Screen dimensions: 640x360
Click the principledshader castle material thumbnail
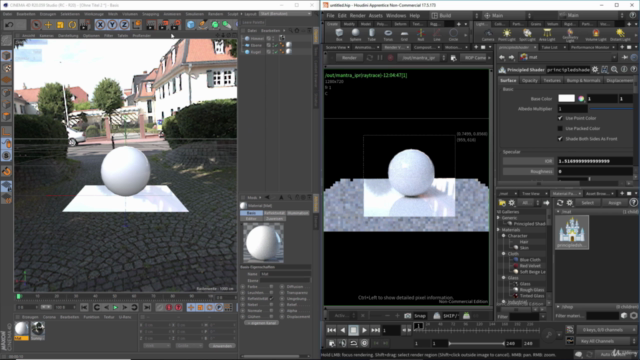coord(572,232)
